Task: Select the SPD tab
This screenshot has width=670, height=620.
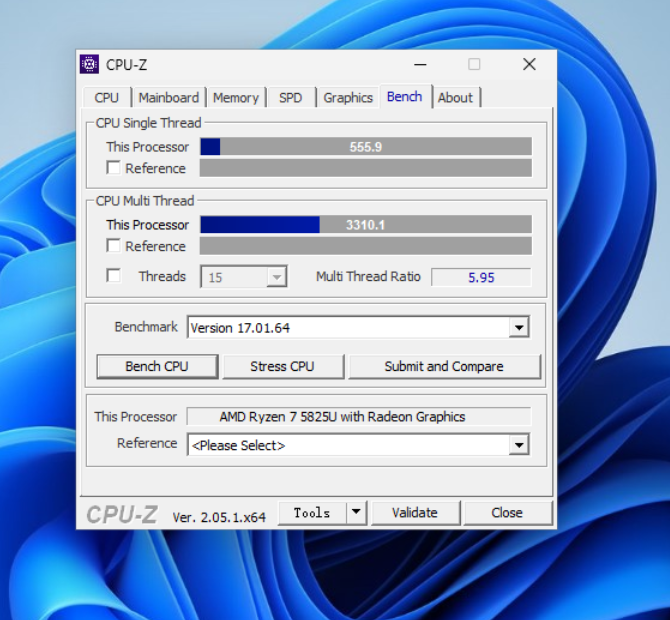Action: (291, 97)
